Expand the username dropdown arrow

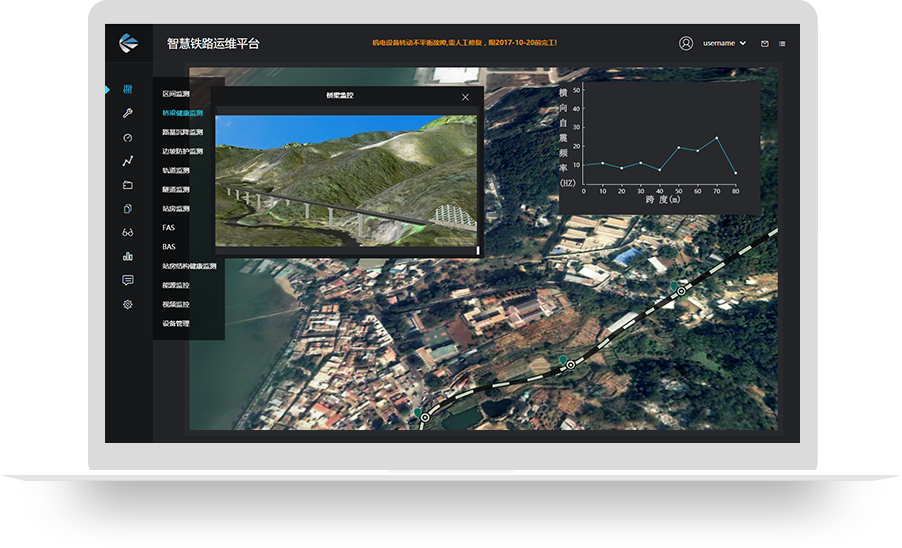coord(743,44)
